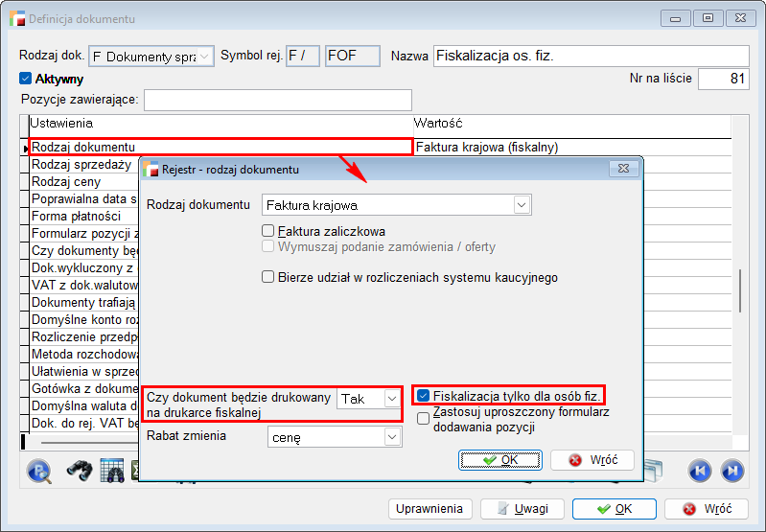The image size is (766, 532).
Task: Open the fiscal printer Tak dropdown
Action: pyautogui.click(x=391, y=398)
